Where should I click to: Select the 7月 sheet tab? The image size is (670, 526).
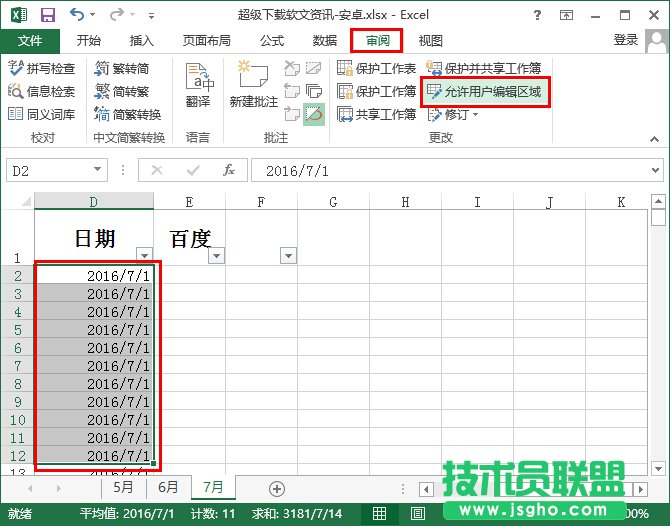pos(213,488)
